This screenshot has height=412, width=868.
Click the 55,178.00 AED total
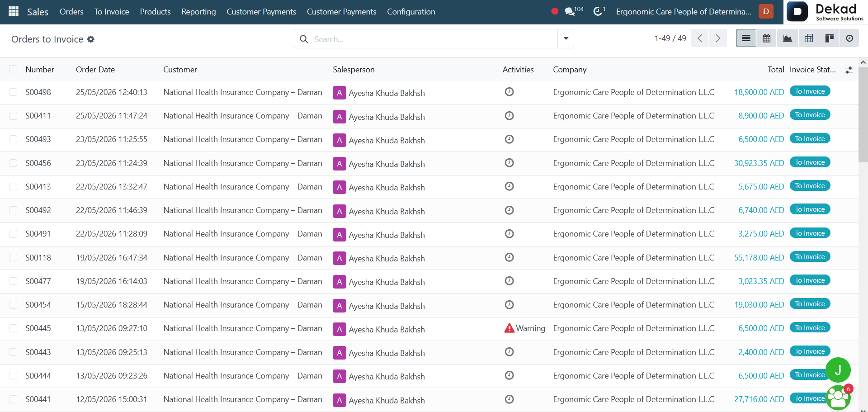[x=759, y=258]
